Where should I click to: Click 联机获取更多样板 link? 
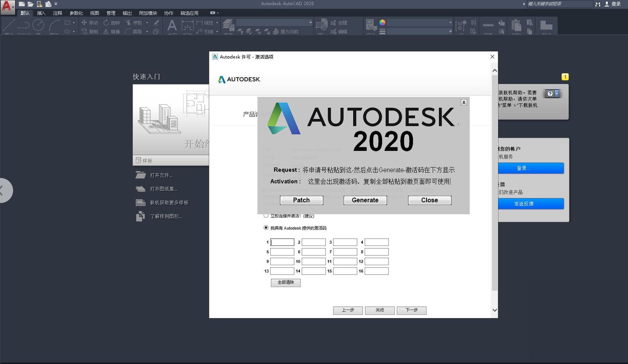169,203
